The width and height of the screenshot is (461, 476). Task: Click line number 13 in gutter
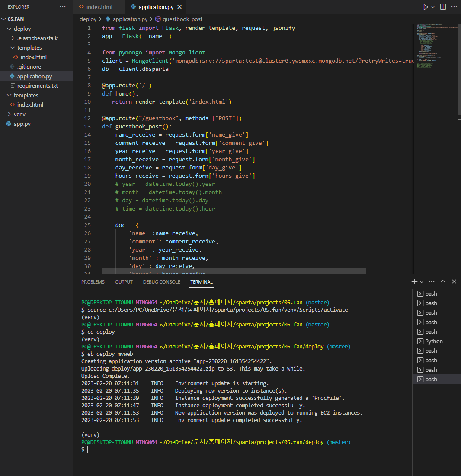point(87,127)
